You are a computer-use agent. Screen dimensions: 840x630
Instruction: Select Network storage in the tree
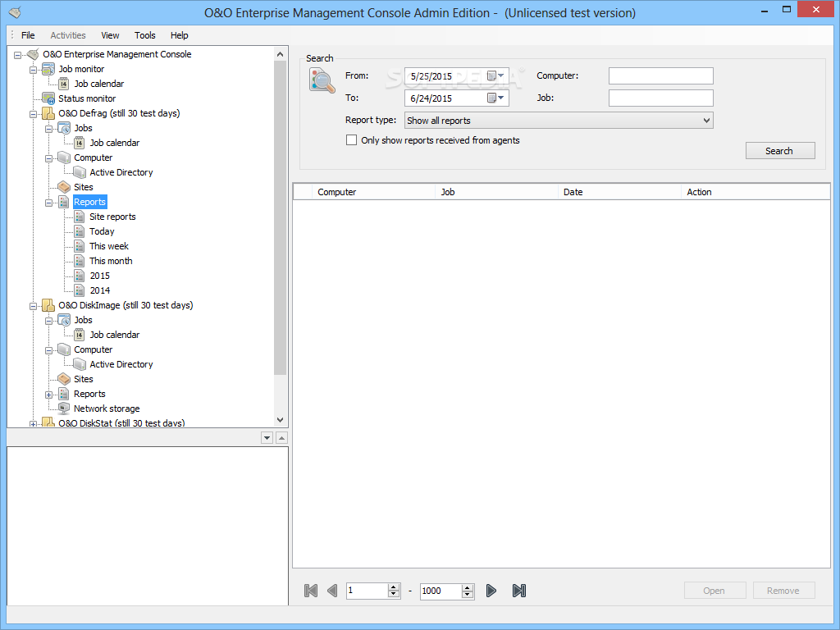tap(107, 409)
